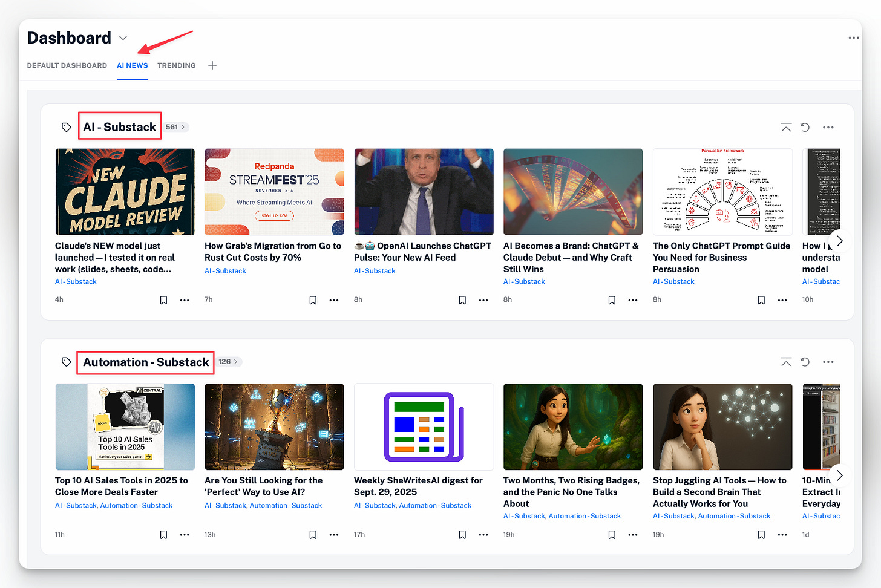Open more options for Claude's NEW model article

pos(185,300)
